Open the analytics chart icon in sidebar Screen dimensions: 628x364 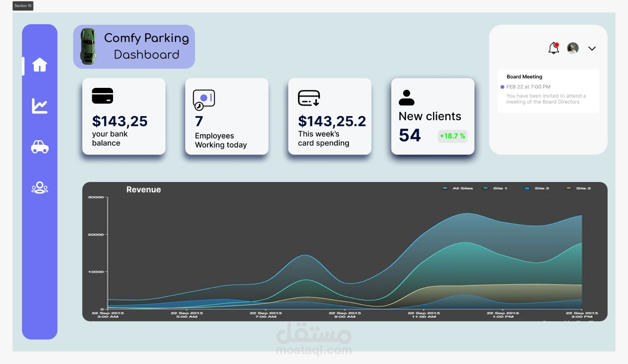point(40,106)
